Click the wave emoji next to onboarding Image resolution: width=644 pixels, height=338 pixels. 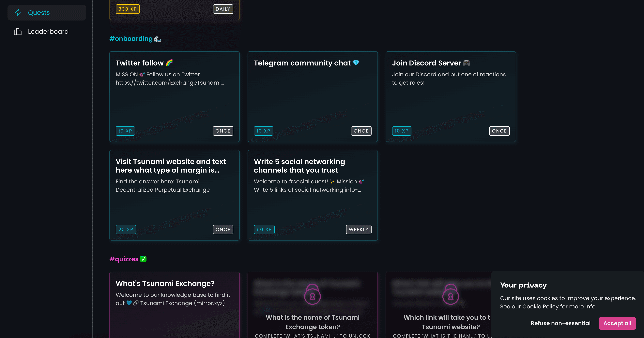[158, 39]
